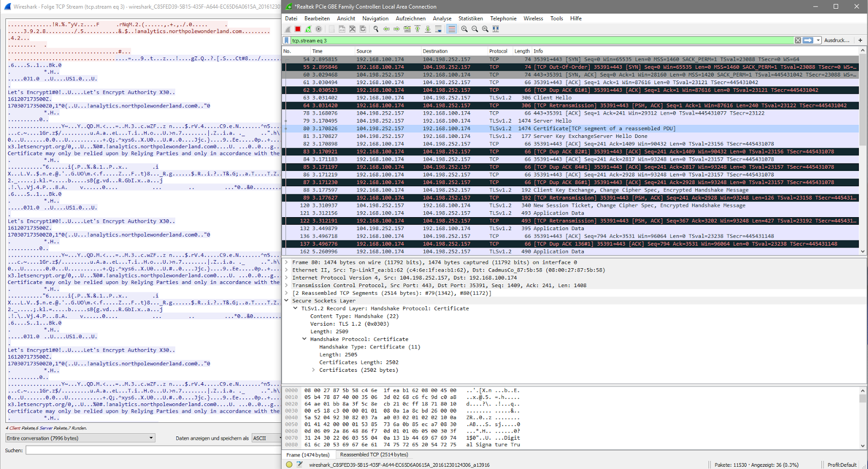Jump to first packet icon
This screenshot has height=469, width=868.
point(417,29)
